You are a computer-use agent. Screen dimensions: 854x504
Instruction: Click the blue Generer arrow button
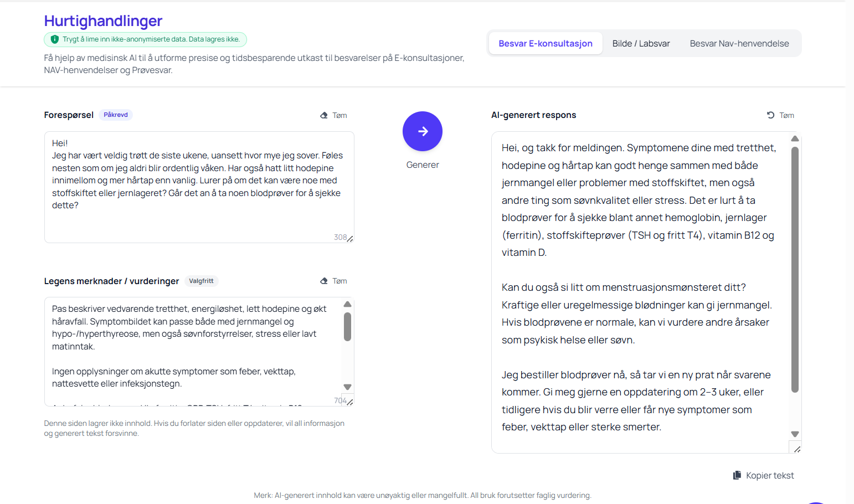point(422,131)
